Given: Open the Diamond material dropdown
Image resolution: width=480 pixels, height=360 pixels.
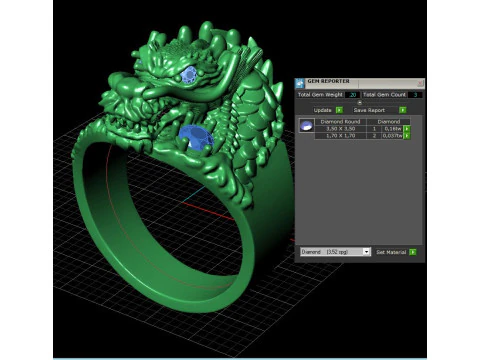Looking at the screenshot, I should [x=335, y=252].
